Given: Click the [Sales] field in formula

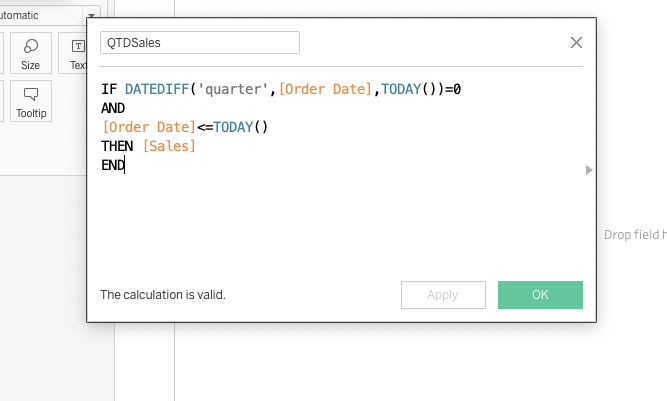Looking at the screenshot, I should [x=169, y=146].
